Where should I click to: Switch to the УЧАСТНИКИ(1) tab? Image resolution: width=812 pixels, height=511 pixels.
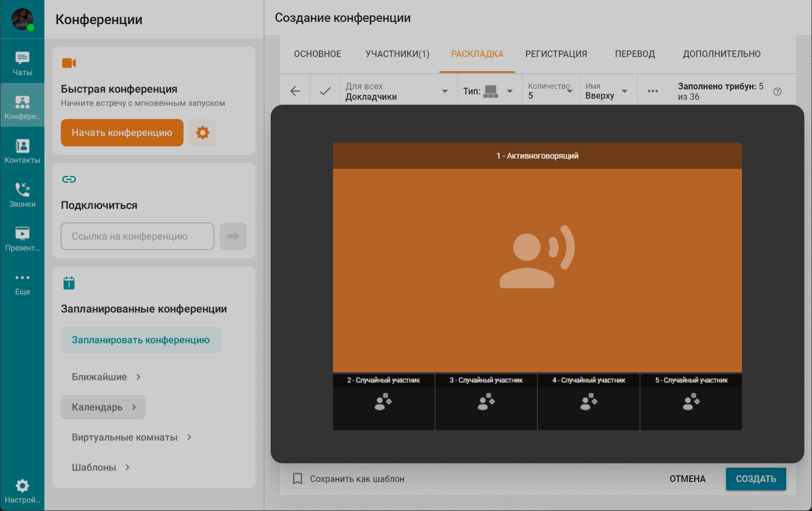coord(397,54)
